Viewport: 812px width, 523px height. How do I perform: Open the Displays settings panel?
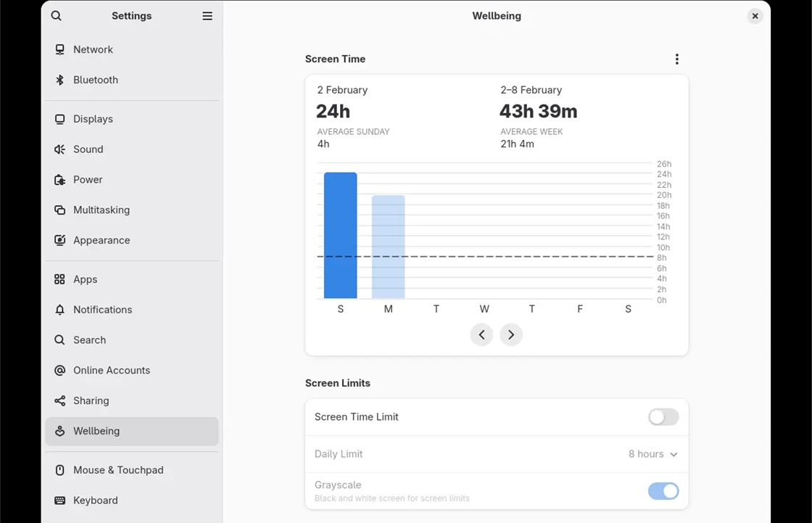coord(132,119)
